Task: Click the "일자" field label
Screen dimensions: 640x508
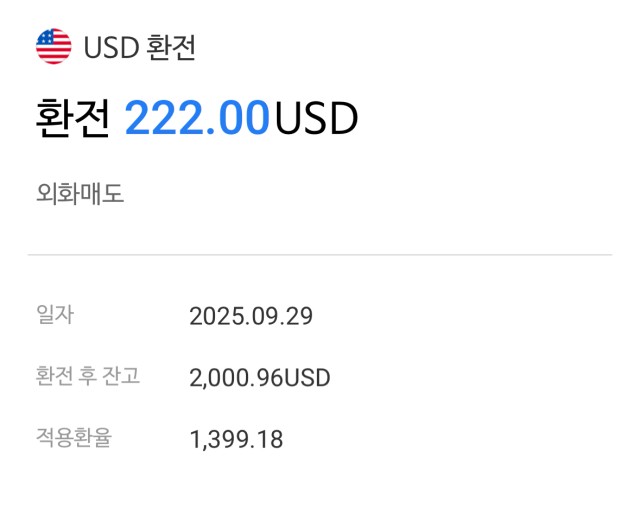Action: point(55,315)
